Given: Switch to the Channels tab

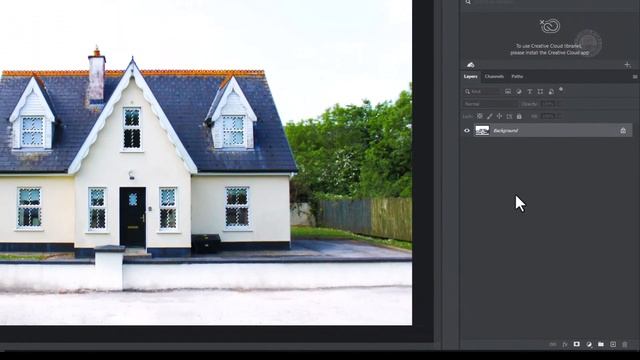Looking at the screenshot, I should point(494,76).
